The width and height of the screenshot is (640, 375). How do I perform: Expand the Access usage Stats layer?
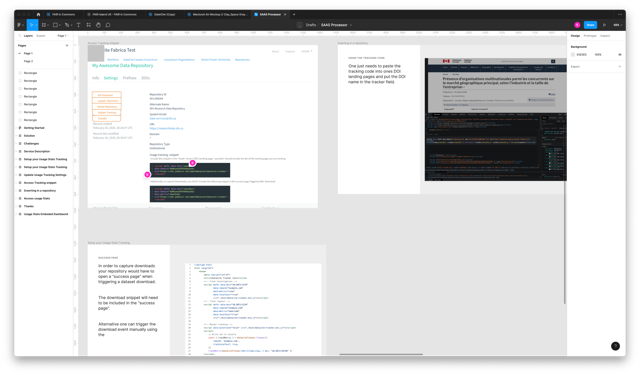(17, 198)
